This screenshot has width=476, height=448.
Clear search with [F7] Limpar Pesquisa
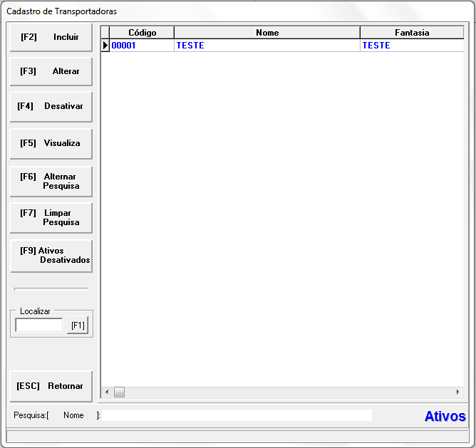pos(51,218)
